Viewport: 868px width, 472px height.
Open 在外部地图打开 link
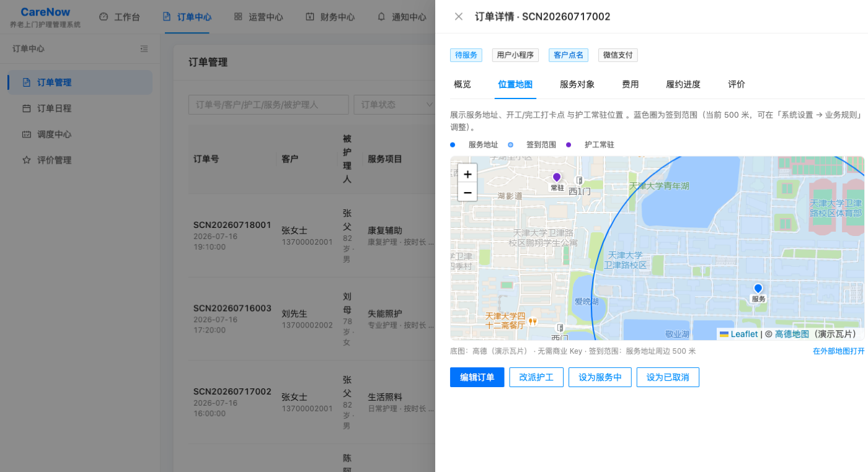(x=838, y=351)
